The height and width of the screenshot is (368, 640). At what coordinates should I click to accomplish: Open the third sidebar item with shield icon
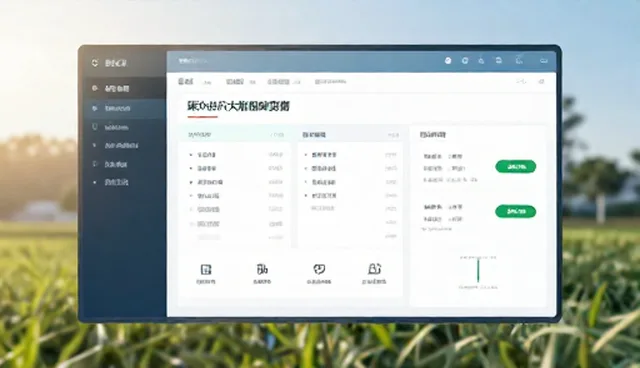tap(124, 127)
